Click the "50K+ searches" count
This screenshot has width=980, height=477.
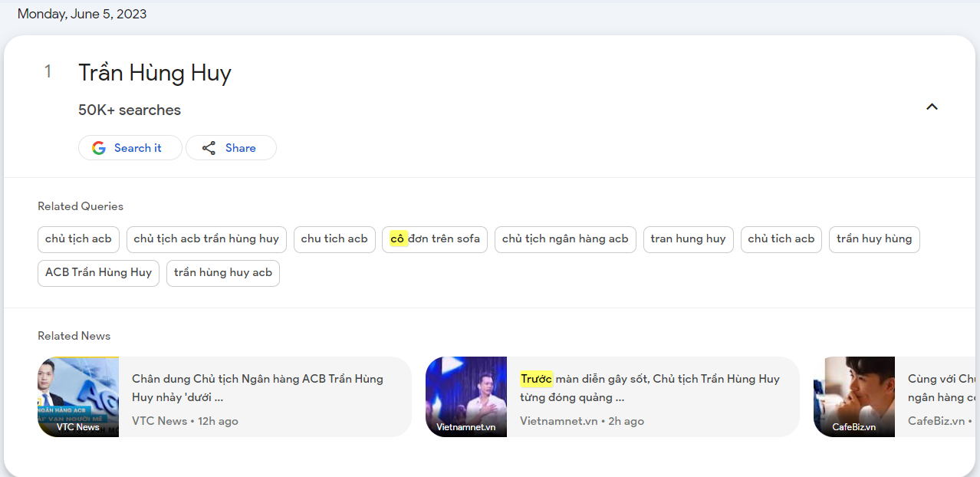pyautogui.click(x=130, y=110)
